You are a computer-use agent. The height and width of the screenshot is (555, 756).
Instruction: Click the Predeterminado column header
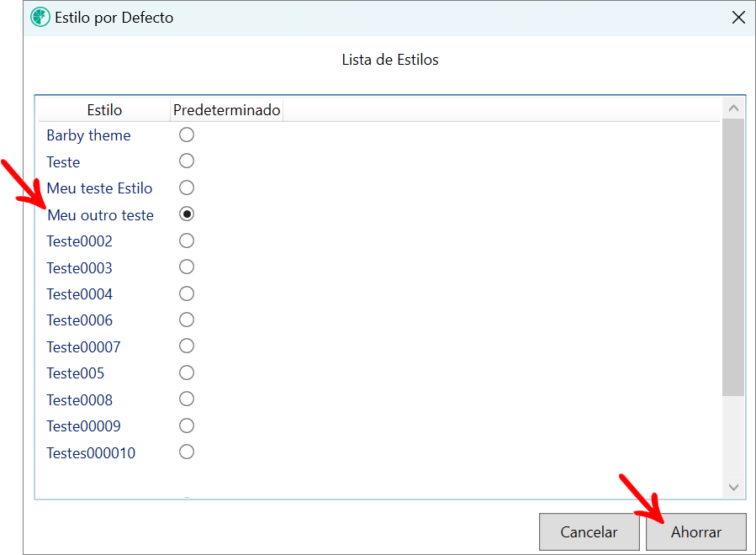[227, 109]
